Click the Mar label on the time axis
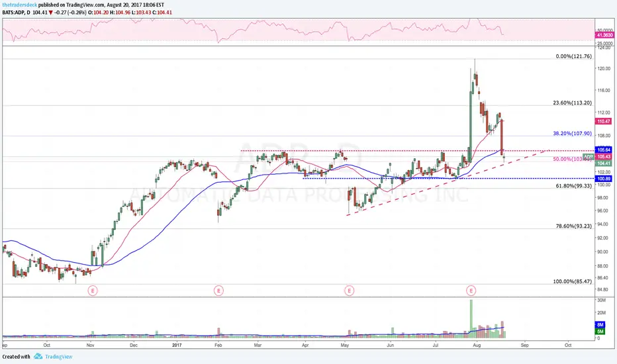The image size is (617, 364). point(258,345)
